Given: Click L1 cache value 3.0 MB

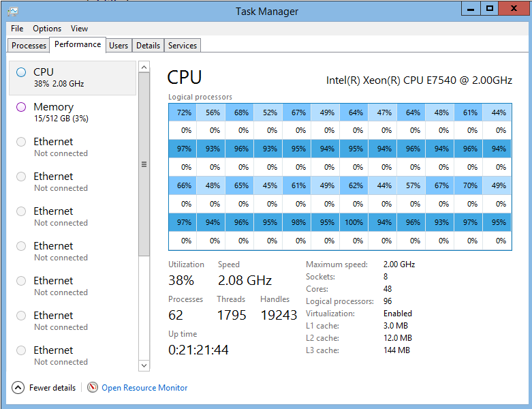Looking at the screenshot, I should pyautogui.click(x=396, y=326).
